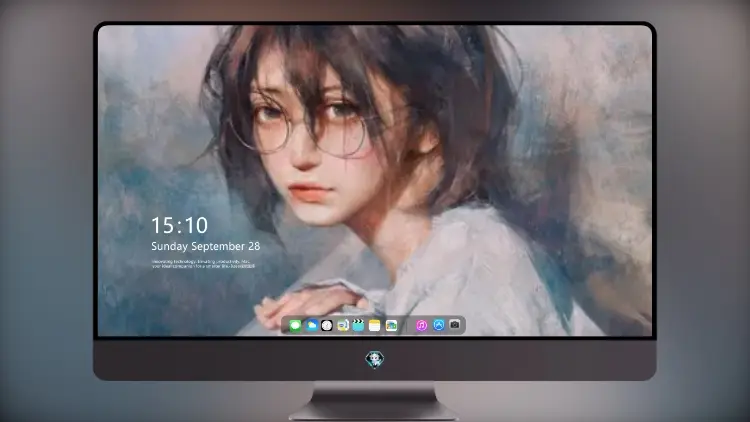750x422 pixels.
Task: Open the clapperboard video app in dock
Action: click(x=358, y=326)
